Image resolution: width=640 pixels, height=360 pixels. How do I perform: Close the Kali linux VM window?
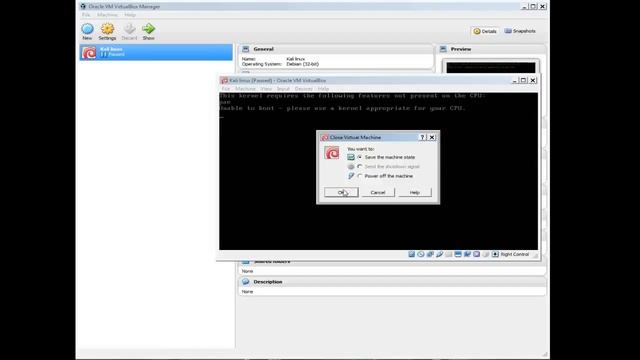coord(533,80)
